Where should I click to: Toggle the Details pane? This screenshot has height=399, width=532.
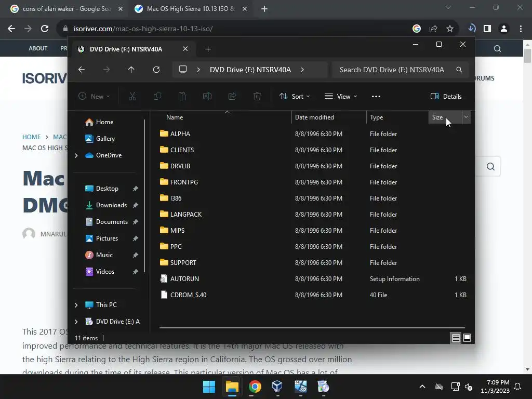[x=446, y=96]
